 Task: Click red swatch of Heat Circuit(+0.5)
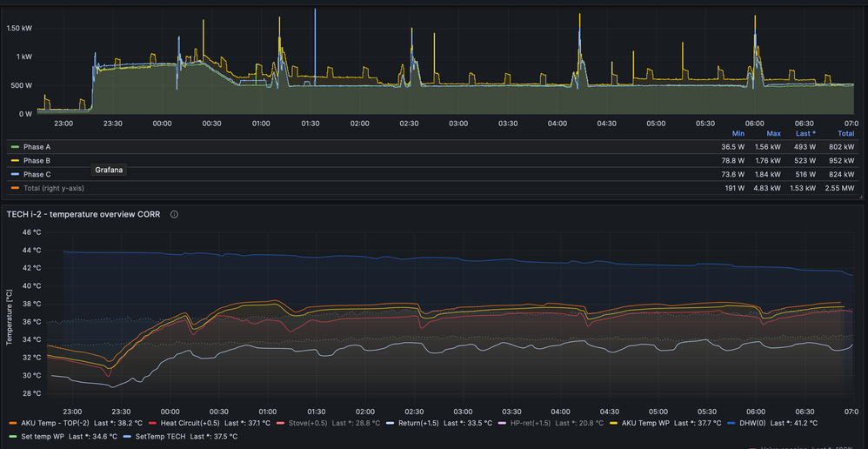click(x=153, y=423)
